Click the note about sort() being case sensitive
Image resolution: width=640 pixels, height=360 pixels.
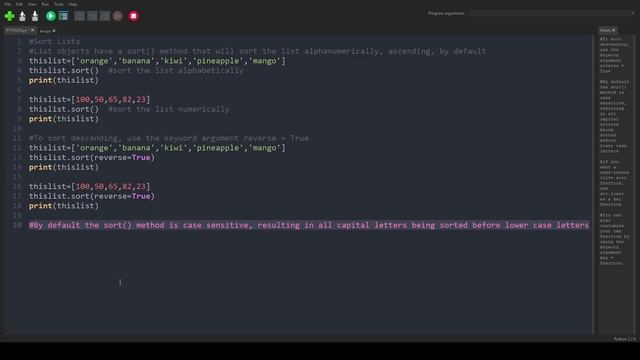point(613,116)
